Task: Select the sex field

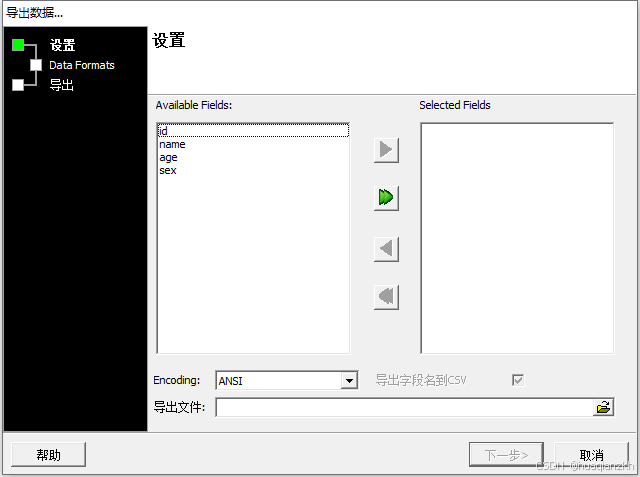Action: point(253,170)
